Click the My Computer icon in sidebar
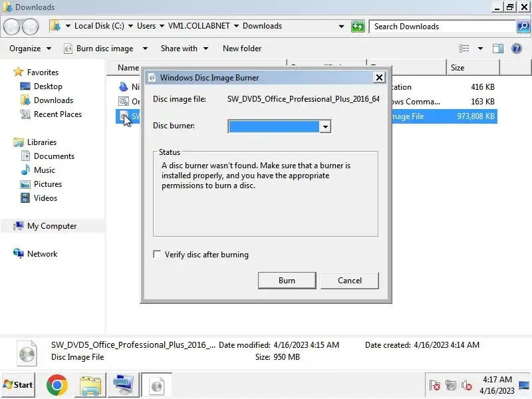Image resolution: width=532 pixels, height=399 pixels. [19, 225]
